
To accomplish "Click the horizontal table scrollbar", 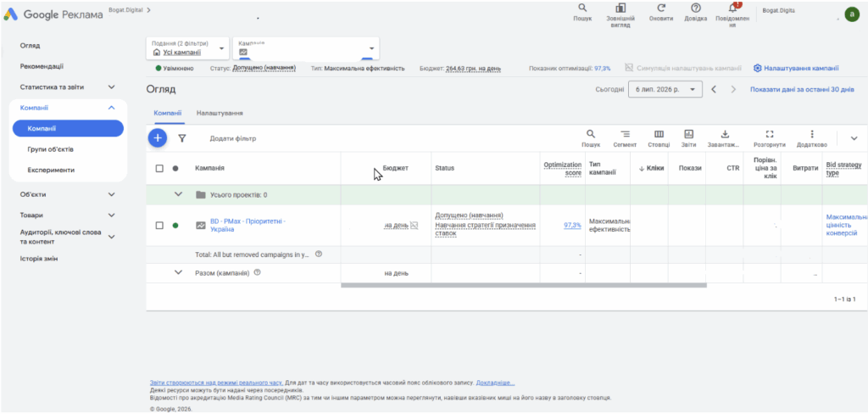I will click(x=524, y=285).
